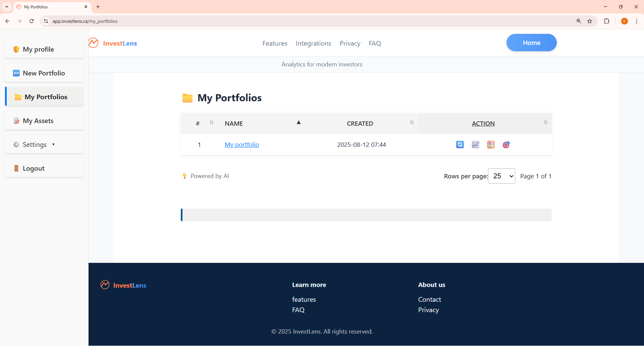The image size is (644, 346).
Task: Open the line chart icon for My portfolio
Action: pyautogui.click(x=475, y=145)
